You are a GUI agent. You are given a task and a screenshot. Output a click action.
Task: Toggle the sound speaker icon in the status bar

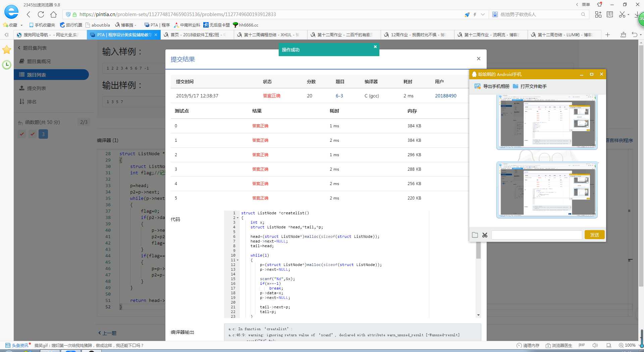click(595, 345)
